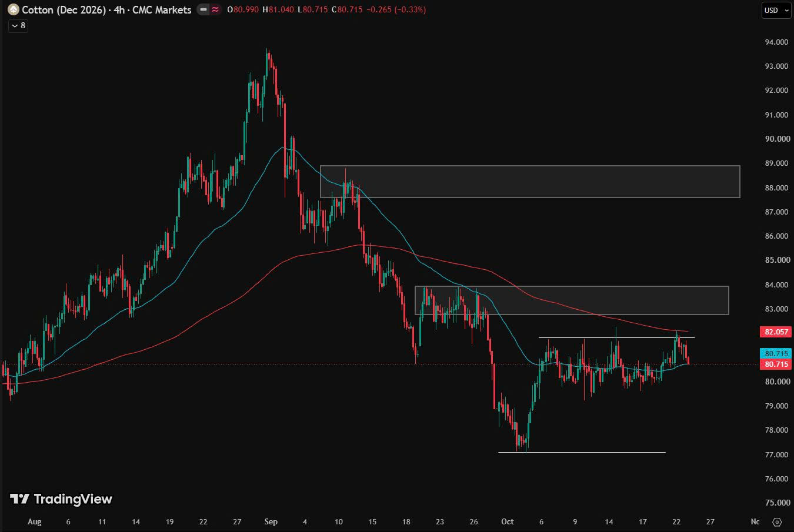Click the 88.000 price axis label
Image resolution: width=794 pixels, height=532 pixels.
click(x=776, y=188)
